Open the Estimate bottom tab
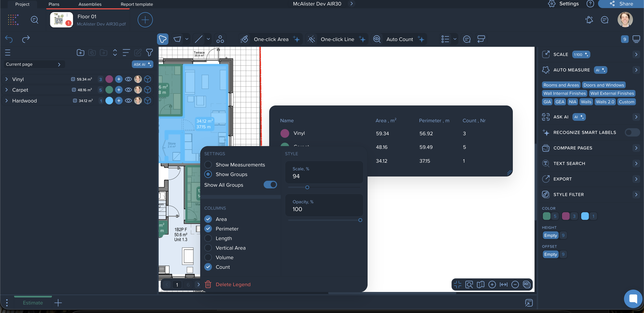Screen dimensions: 644x313 33,303
